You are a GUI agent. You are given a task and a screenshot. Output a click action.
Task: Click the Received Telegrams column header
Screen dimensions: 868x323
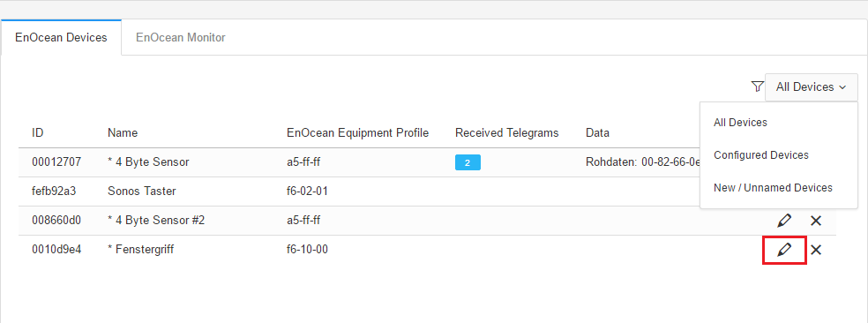tap(506, 133)
